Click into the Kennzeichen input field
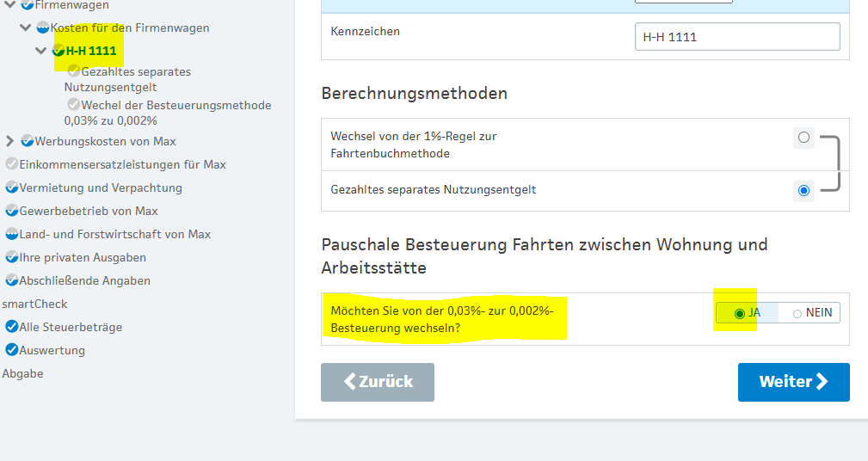Screen dimensions: 868x461 [x=736, y=37]
